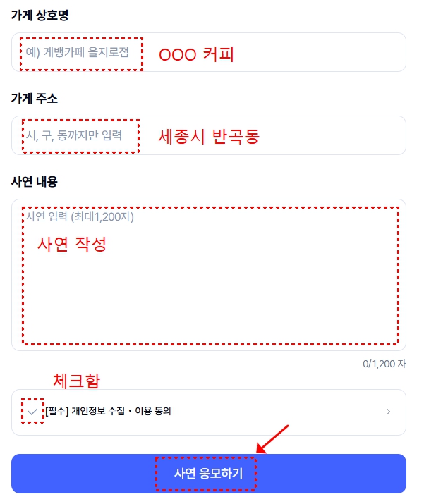Image resolution: width=424 pixels, height=504 pixels.
Task: Click the 0/1,200 자 character counter
Action: (x=384, y=364)
